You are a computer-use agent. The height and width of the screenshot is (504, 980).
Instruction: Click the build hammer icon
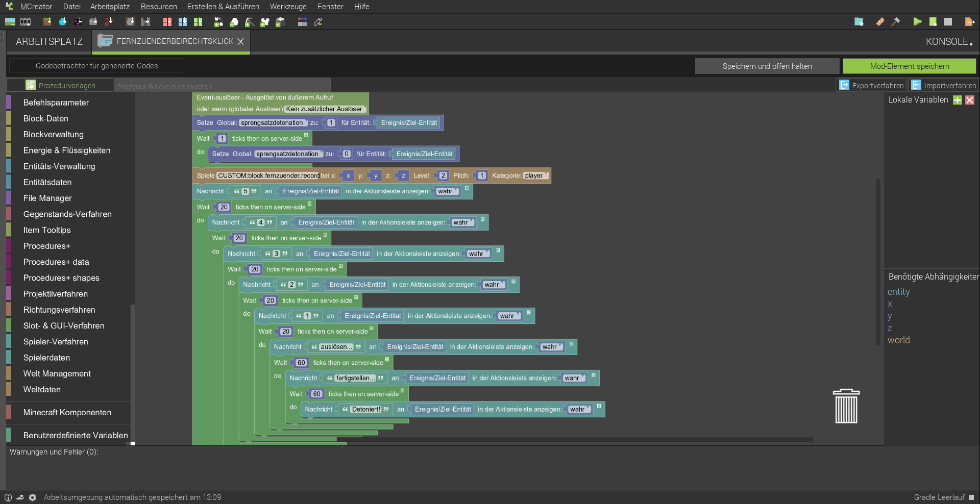click(896, 22)
